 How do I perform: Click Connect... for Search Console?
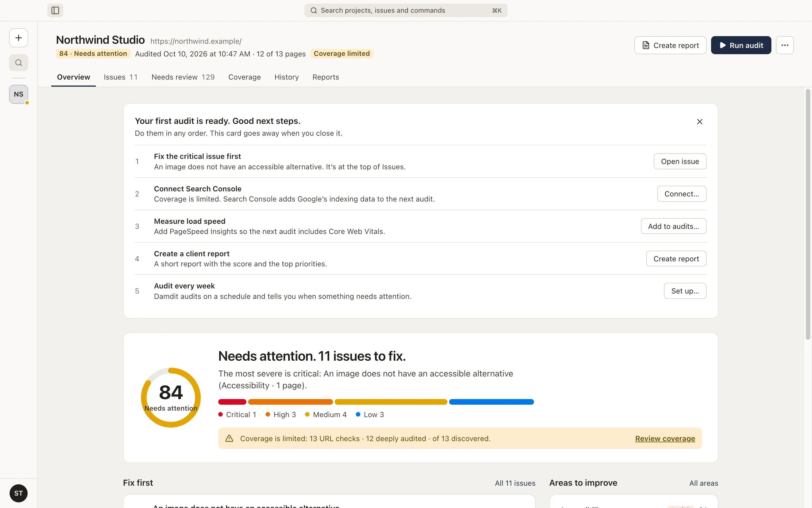pos(681,194)
